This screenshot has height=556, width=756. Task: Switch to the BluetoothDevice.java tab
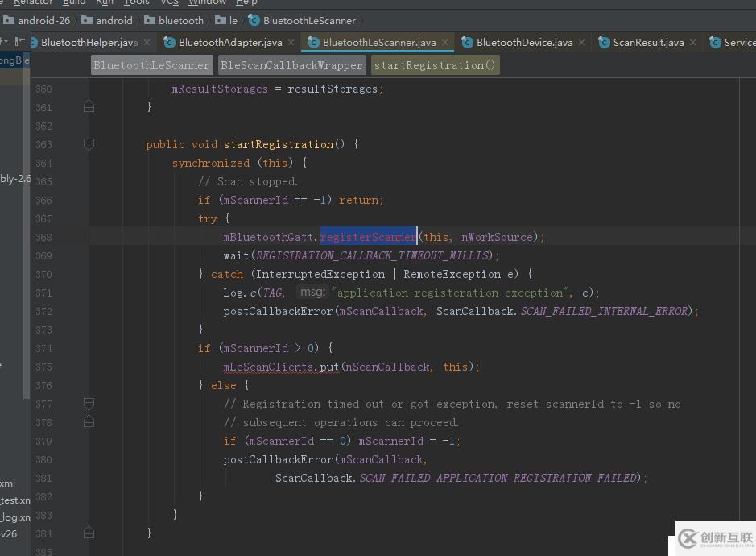coord(525,43)
